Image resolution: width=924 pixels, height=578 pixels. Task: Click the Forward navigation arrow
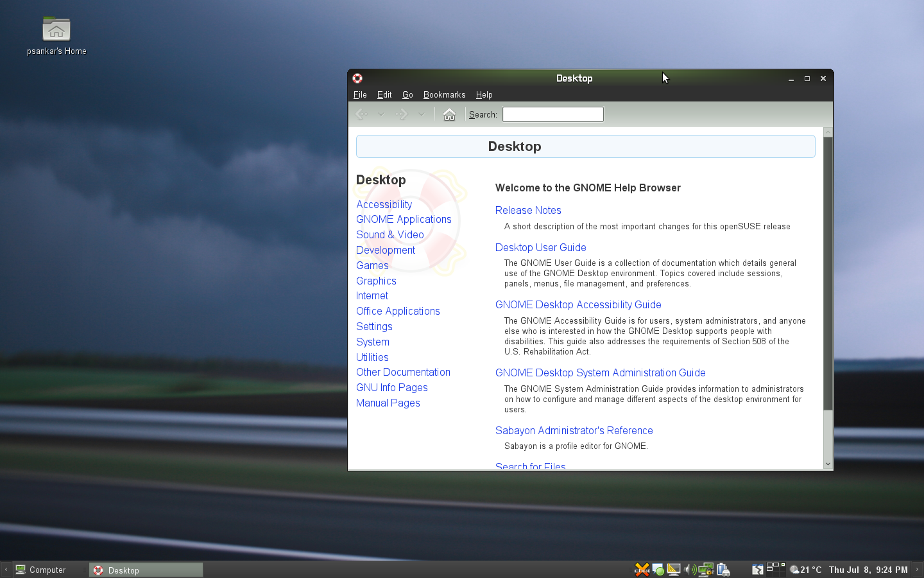click(x=402, y=114)
